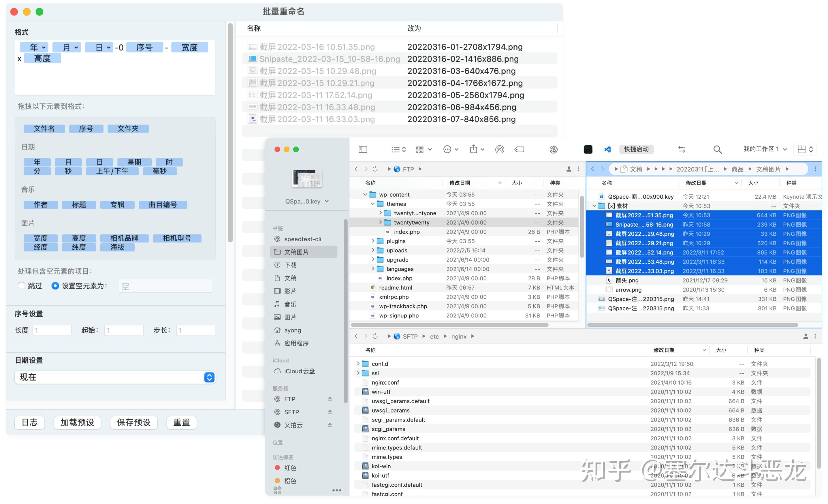Image resolution: width=828 pixels, height=504 pixels.
Task: Click 商品 in the breadcrumb path
Action: pyautogui.click(x=737, y=169)
